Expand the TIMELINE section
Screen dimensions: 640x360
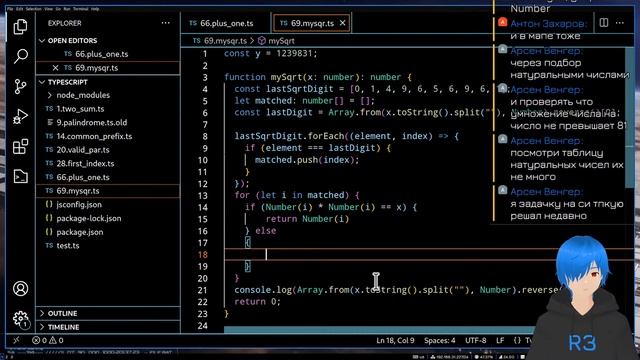[108, 327]
